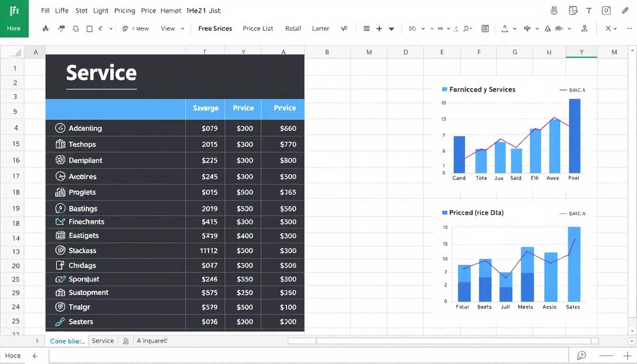Click the megaphone icon
This screenshot has height=364, width=637.
527,28
